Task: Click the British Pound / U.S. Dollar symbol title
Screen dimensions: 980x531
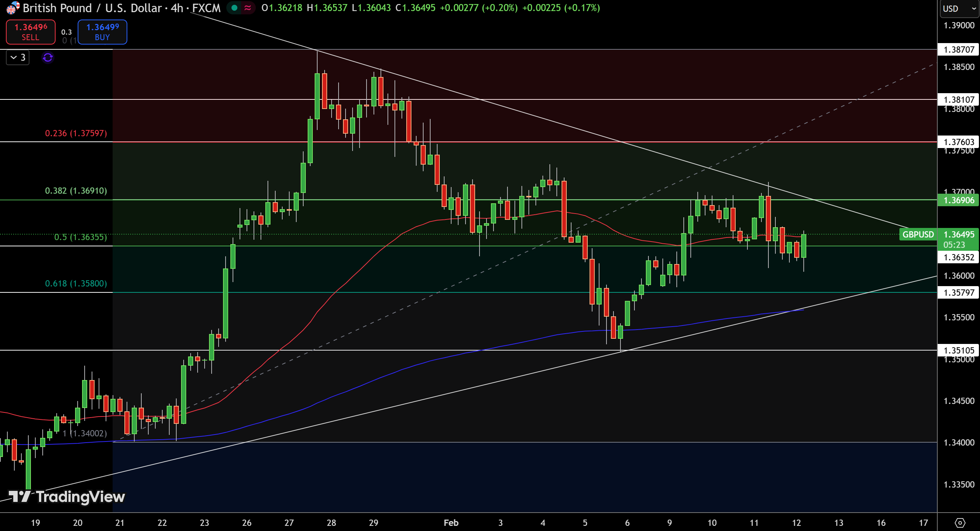Action: 92,8
